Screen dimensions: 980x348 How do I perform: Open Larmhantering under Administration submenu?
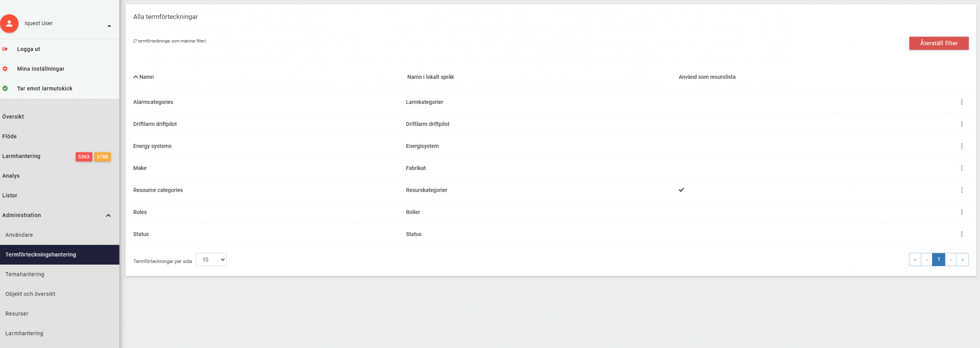[24, 334]
